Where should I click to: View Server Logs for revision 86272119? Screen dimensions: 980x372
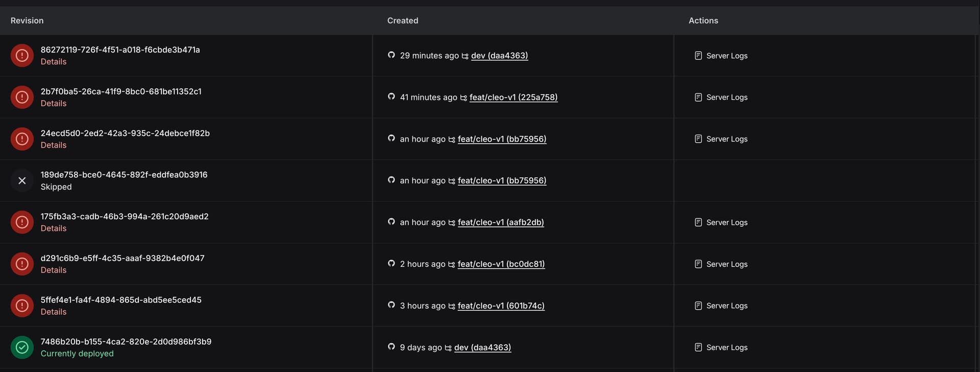coord(721,56)
